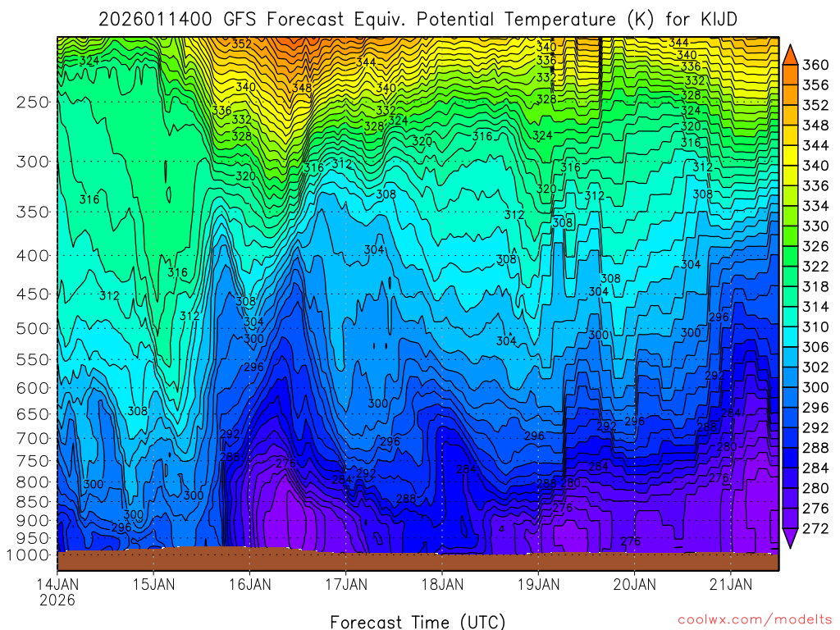Open the coolwx.com/modelts link

click(x=755, y=620)
